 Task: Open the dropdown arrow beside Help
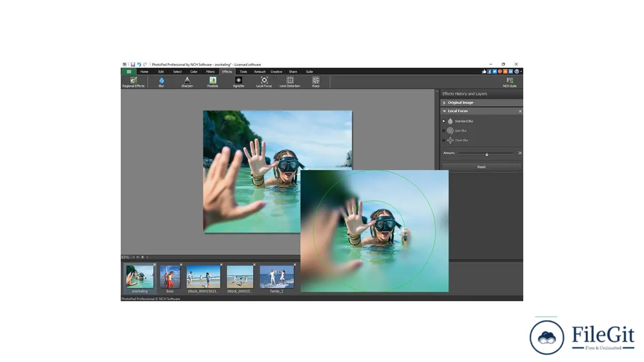tap(521, 71)
